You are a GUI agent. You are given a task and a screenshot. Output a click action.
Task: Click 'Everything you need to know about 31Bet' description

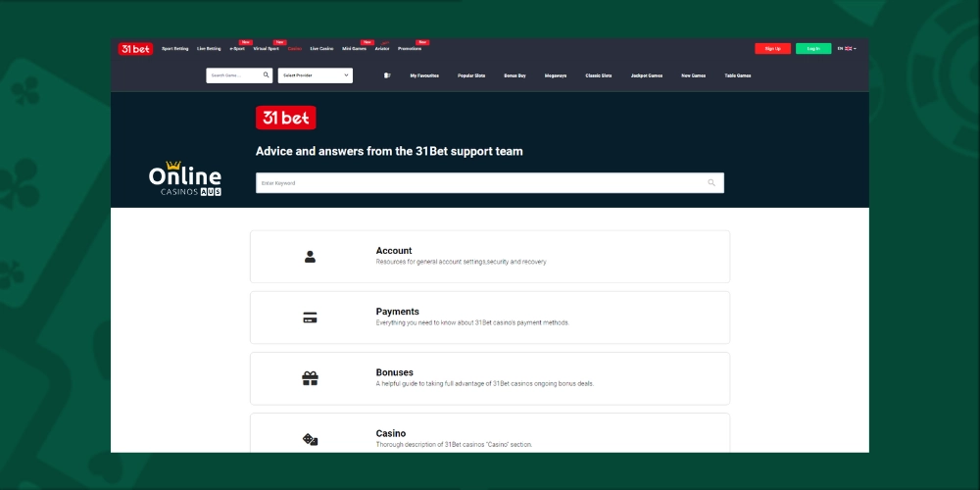[472, 323]
